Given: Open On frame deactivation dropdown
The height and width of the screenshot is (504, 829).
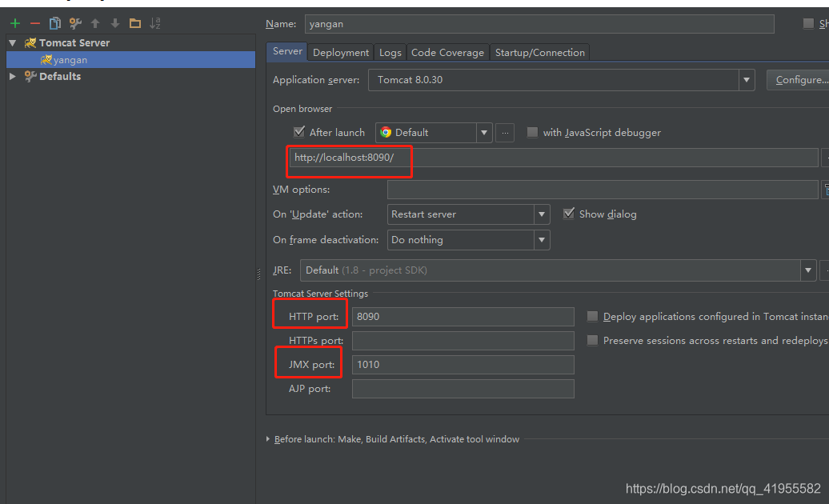Looking at the screenshot, I should (542, 240).
